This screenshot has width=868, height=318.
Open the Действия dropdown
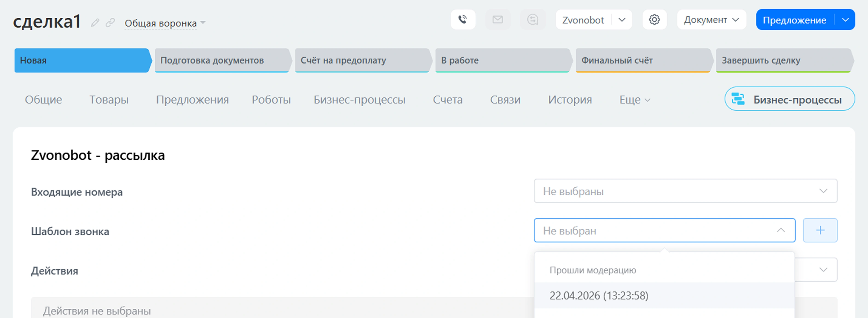point(823,270)
